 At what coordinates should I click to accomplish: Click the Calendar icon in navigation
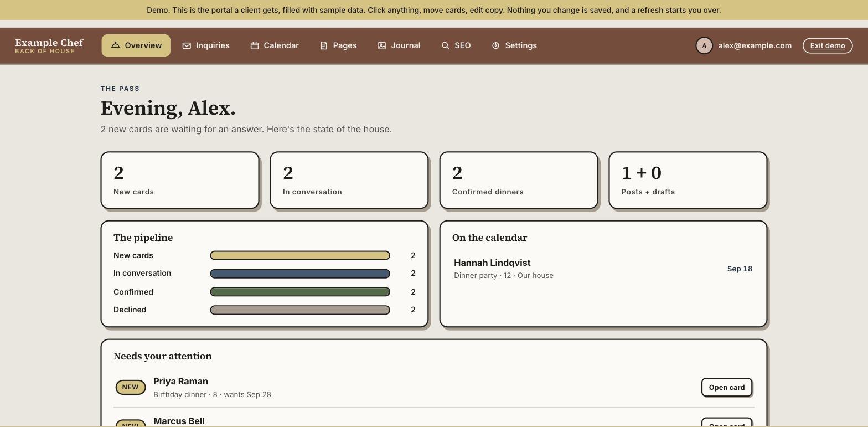click(255, 45)
